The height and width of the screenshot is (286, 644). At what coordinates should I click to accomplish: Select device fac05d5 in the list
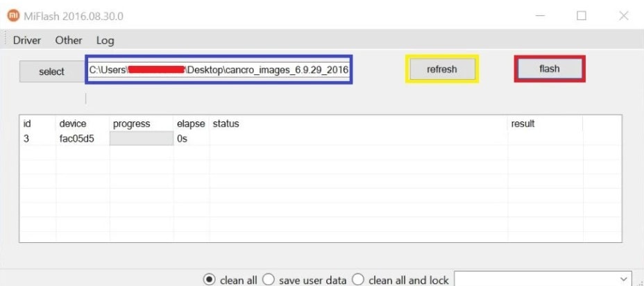[x=77, y=139]
